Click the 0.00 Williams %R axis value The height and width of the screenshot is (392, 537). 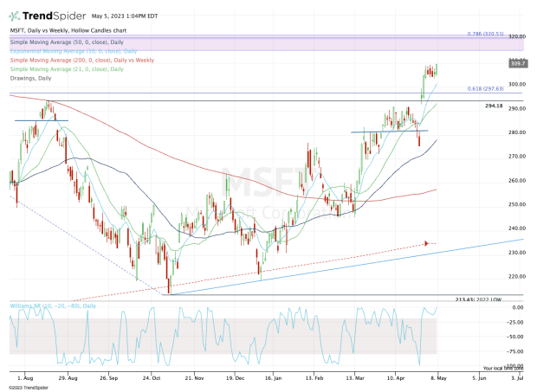coord(518,307)
